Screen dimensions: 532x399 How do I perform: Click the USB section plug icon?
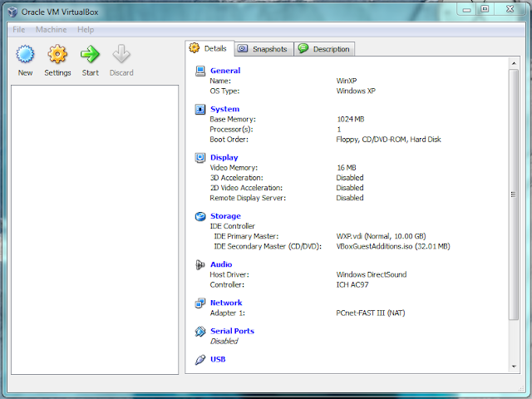[x=200, y=360]
